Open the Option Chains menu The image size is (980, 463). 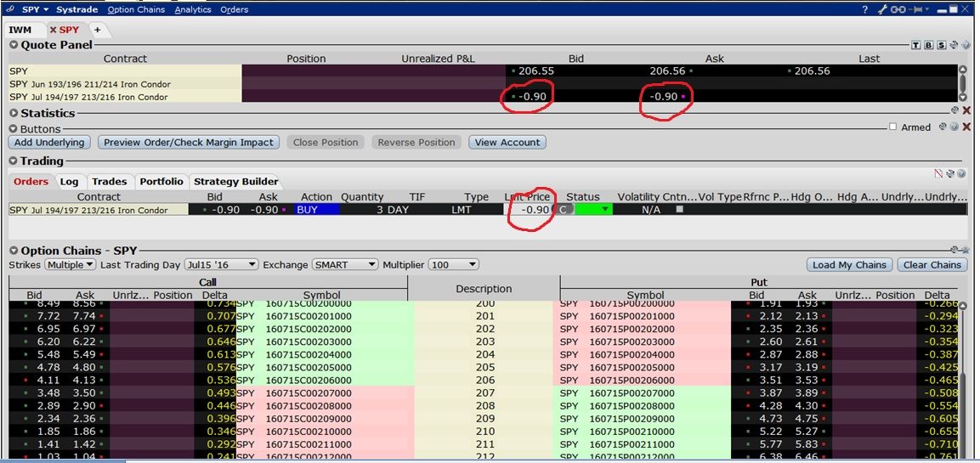pyautogui.click(x=136, y=9)
